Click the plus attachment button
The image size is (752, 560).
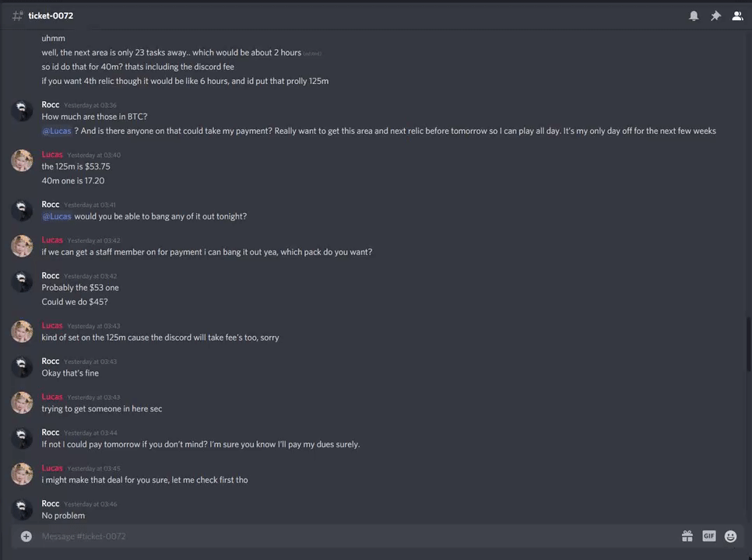(26, 536)
